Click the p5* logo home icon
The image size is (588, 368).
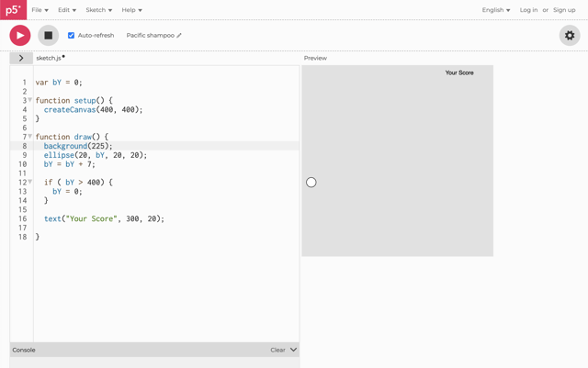pyautogui.click(x=13, y=10)
